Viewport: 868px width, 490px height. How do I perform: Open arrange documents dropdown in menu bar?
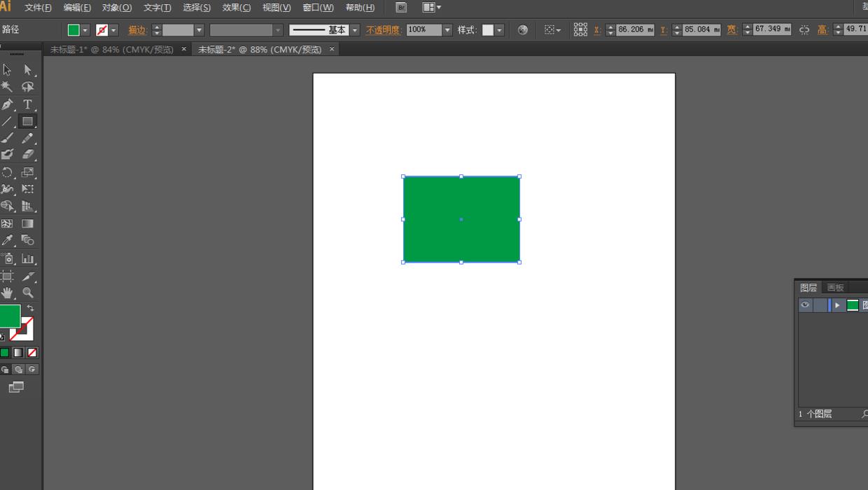(x=432, y=8)
